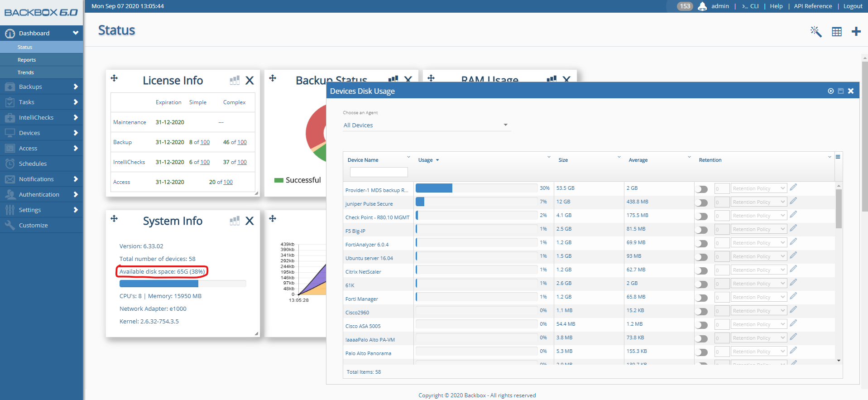
Task: Click edit pencil for Provider-1 MDS backup row
Action: [x=793, y=188]
